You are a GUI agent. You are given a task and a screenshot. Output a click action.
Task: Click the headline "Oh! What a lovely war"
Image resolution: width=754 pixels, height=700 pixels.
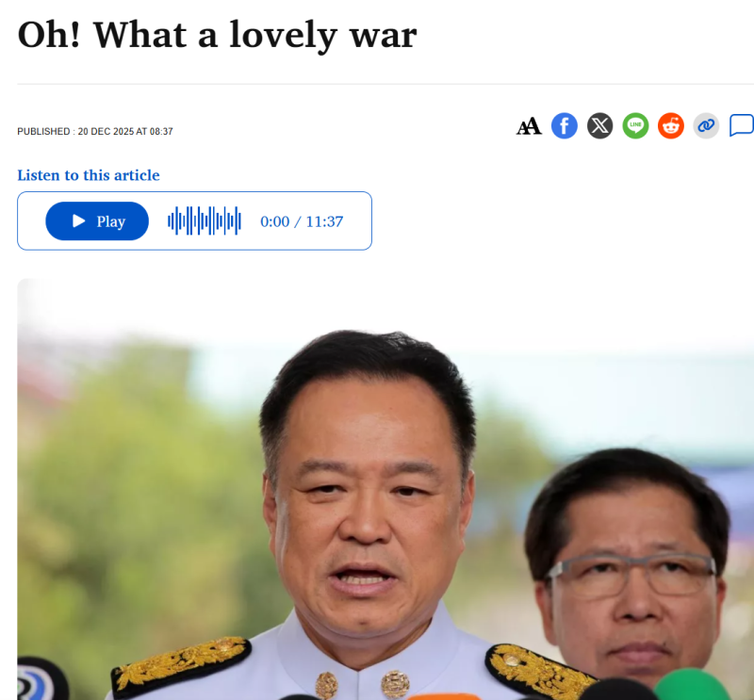pyautogui.click(x=217, y=35)
